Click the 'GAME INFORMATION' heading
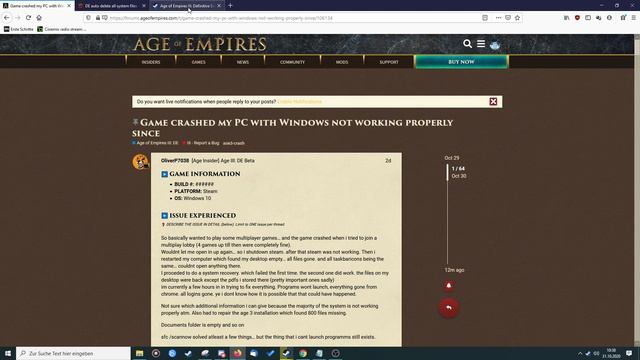The image size is (640, 360). pos(205,174)
